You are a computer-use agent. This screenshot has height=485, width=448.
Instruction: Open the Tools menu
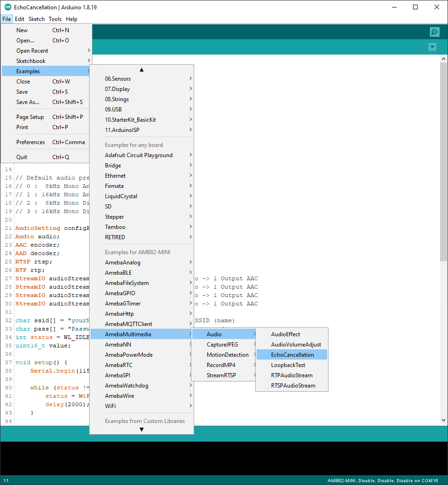[55, 19]
